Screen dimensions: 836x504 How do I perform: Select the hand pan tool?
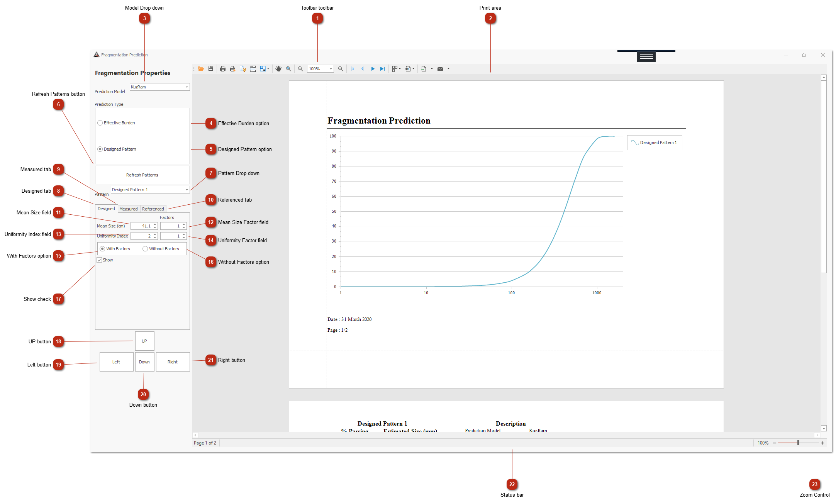click(278, 69)
